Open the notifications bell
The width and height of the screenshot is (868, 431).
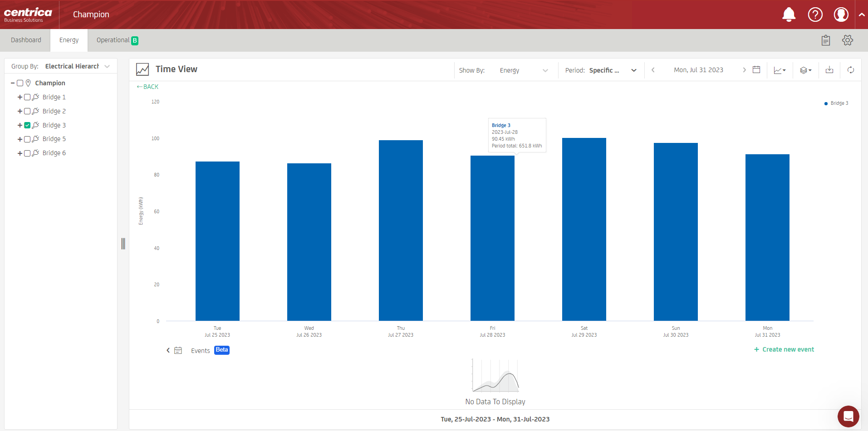pyautogui.click(x=789, y=15)
